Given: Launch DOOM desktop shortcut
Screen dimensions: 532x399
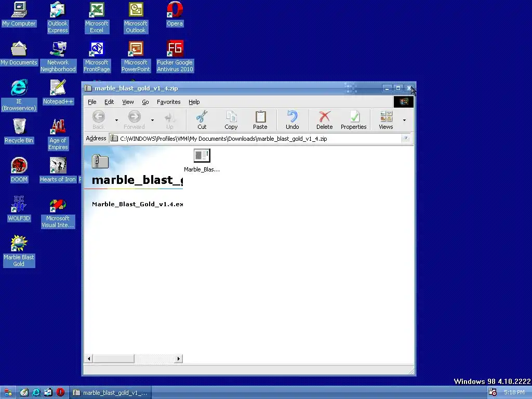Looking at the screenshot, I should pyautogui.click(x=19, y=170).
